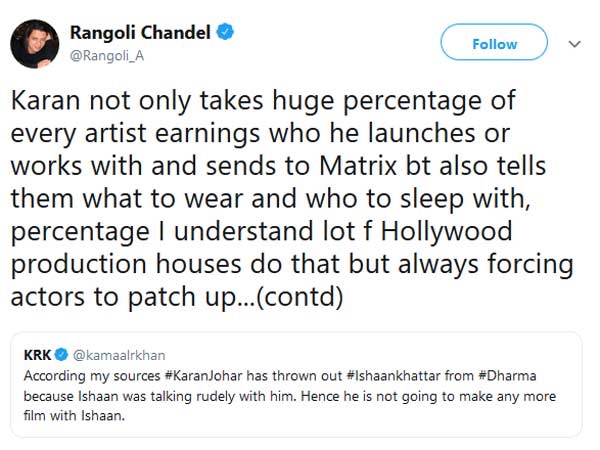Open the quoted KRK tweet card
The height and width of the screenshot is (450, 600).
point(296,385)
